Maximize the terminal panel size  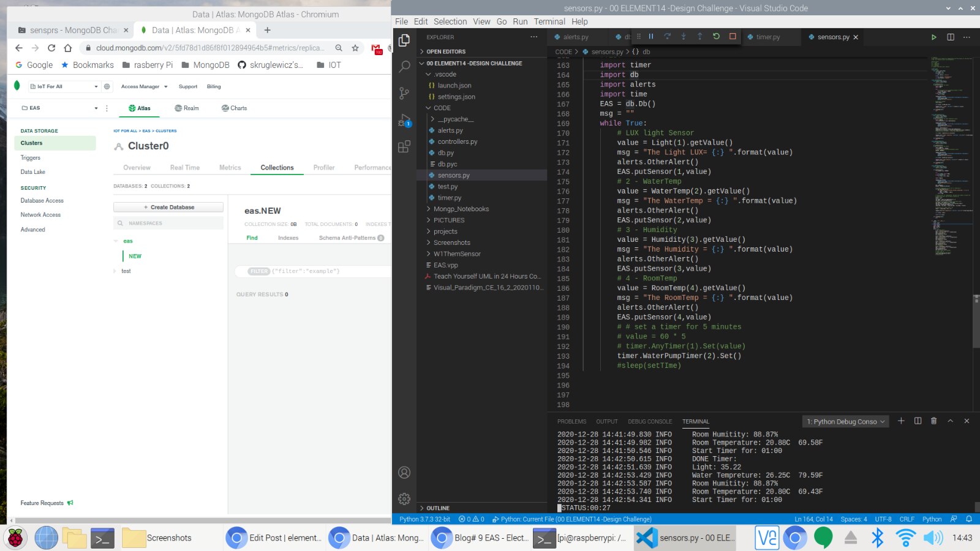951,421
